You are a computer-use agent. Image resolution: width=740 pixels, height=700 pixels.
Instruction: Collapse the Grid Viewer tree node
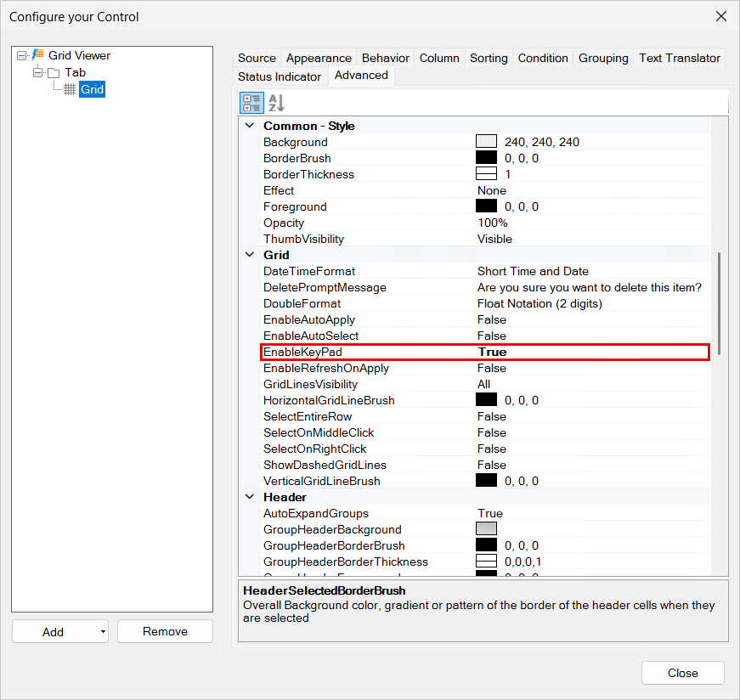click(x=22, y=56)
